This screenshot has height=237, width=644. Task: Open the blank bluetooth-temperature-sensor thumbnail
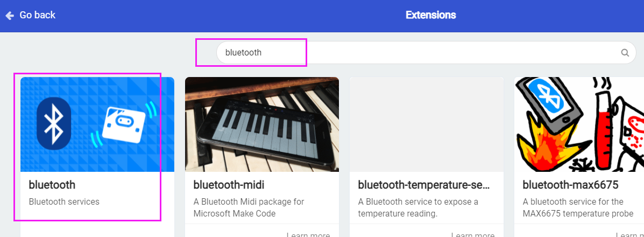coord(426,124)
